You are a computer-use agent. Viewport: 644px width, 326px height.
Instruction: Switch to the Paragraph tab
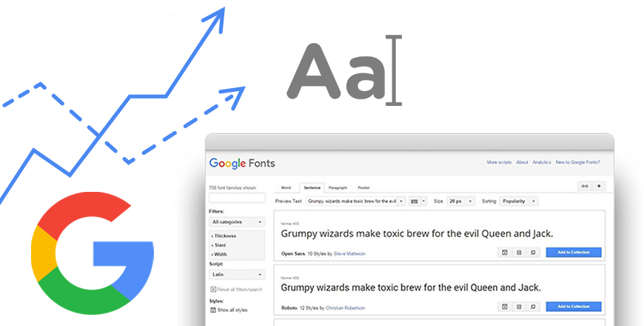coord(338,187)
